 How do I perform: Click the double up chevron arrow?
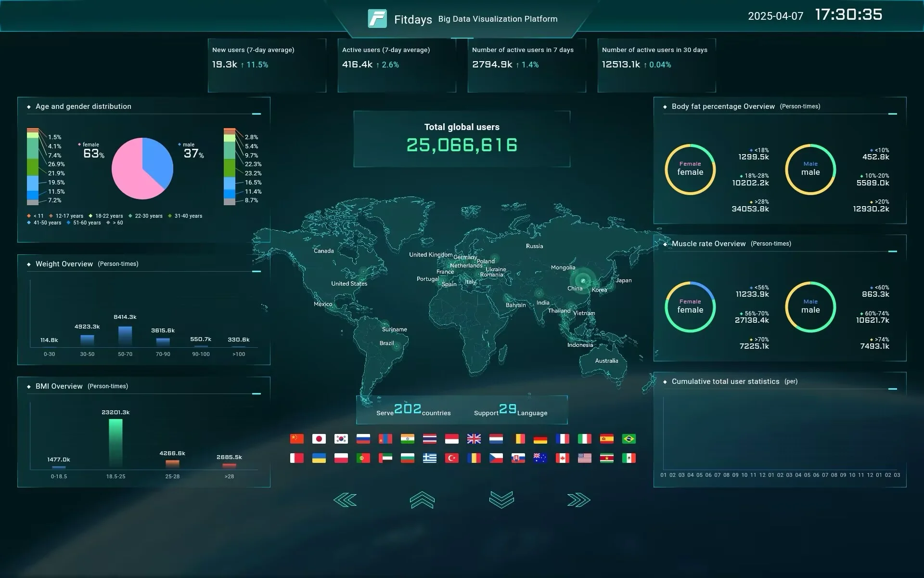tap(422, 500)
